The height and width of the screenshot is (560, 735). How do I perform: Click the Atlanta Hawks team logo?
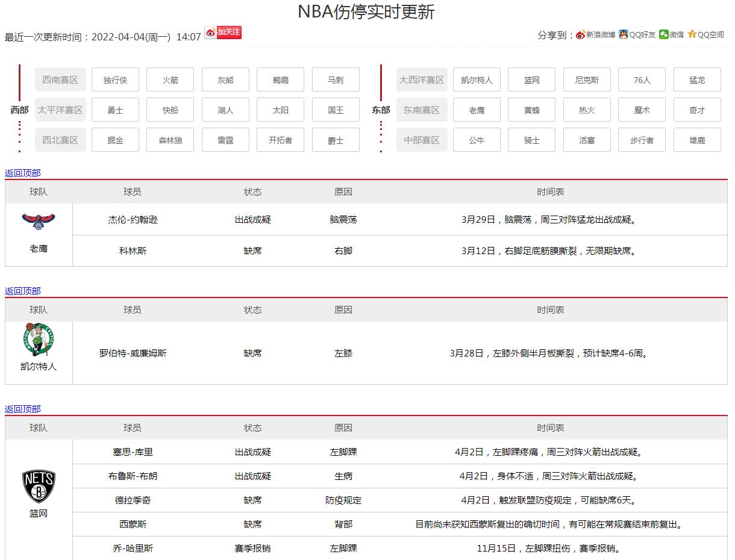point(39,221)
